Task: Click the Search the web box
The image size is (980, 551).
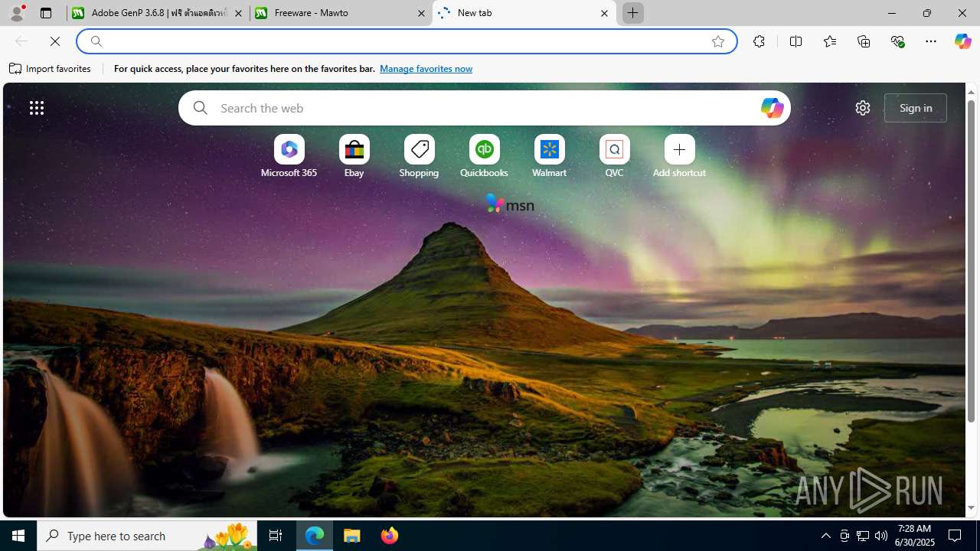Action: (485, 108)
